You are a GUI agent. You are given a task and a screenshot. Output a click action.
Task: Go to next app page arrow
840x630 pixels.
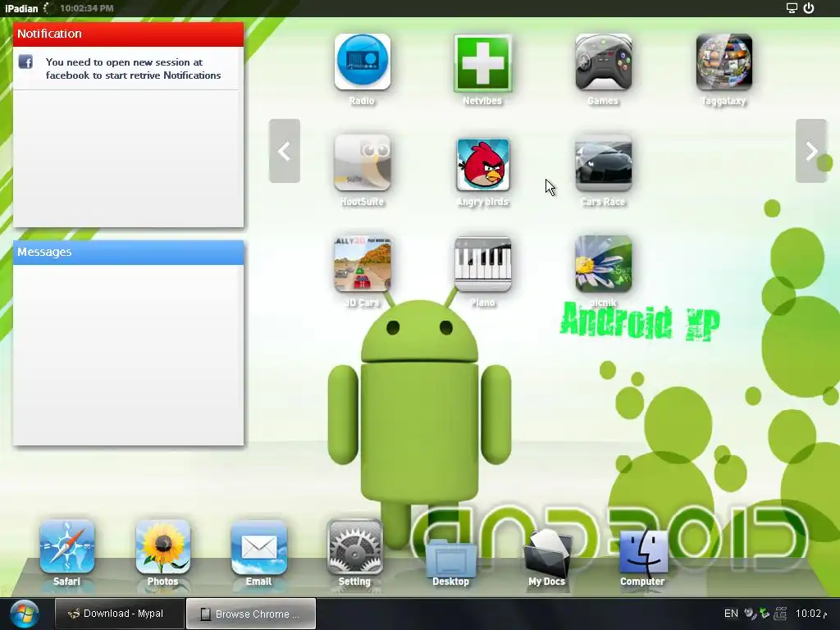pyautogui.click(x=811, y=151)
